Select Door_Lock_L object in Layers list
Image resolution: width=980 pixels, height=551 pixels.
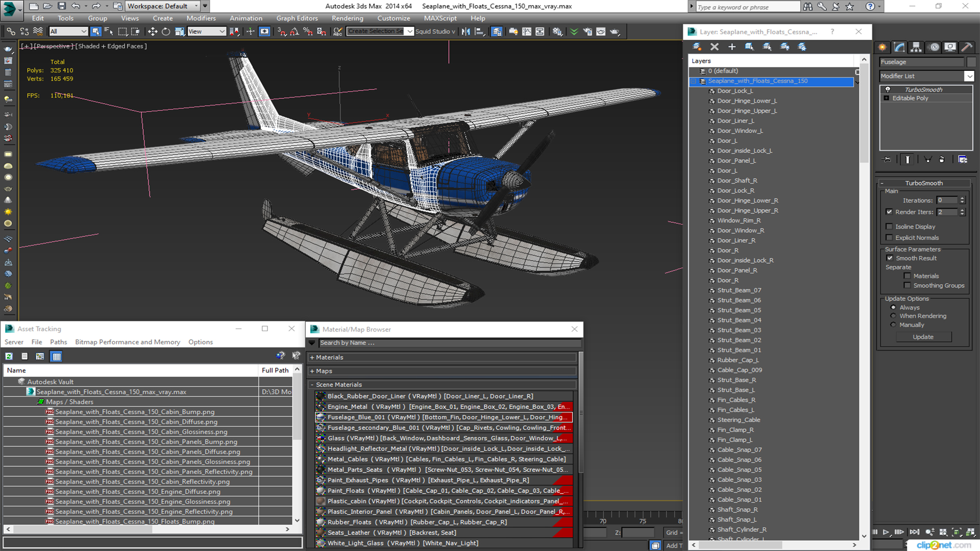tap(735, 91)
